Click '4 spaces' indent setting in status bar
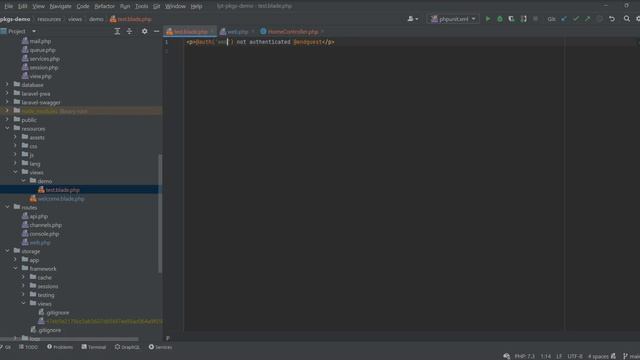 pos(598,356)
